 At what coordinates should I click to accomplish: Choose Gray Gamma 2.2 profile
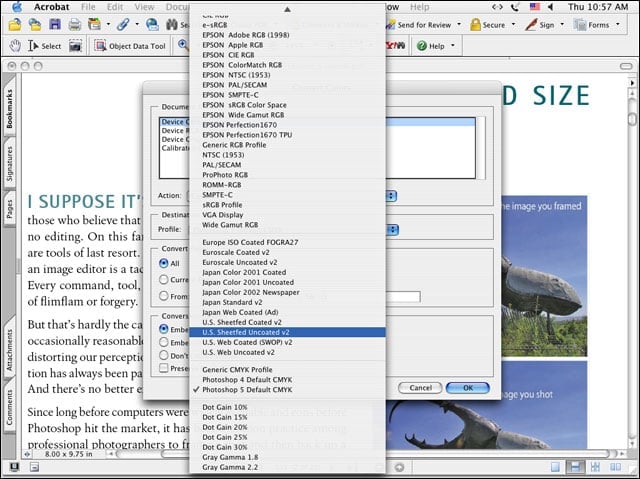coord(287,467)
